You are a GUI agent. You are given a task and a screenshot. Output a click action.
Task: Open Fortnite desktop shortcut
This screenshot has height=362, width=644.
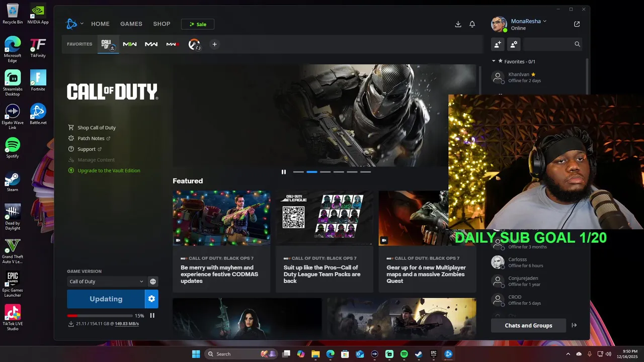point(38,80)
